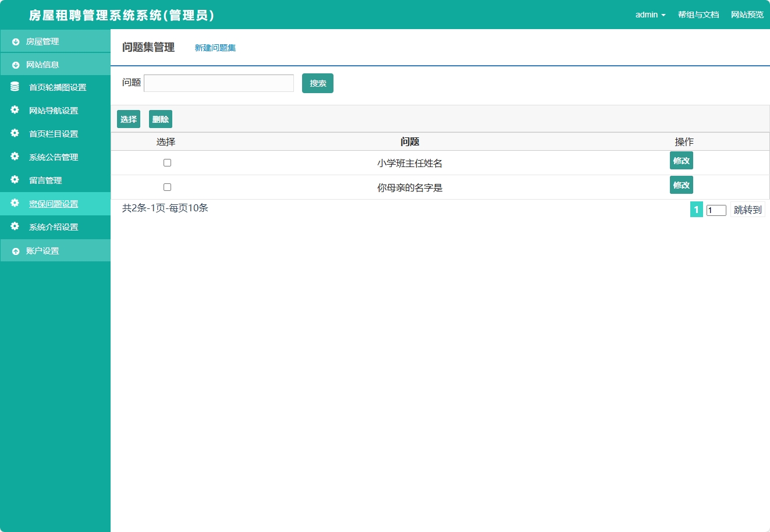The image size is (770, 532).
Task: Click inside the 问题 search input box
Action: [x=218, y=83]
